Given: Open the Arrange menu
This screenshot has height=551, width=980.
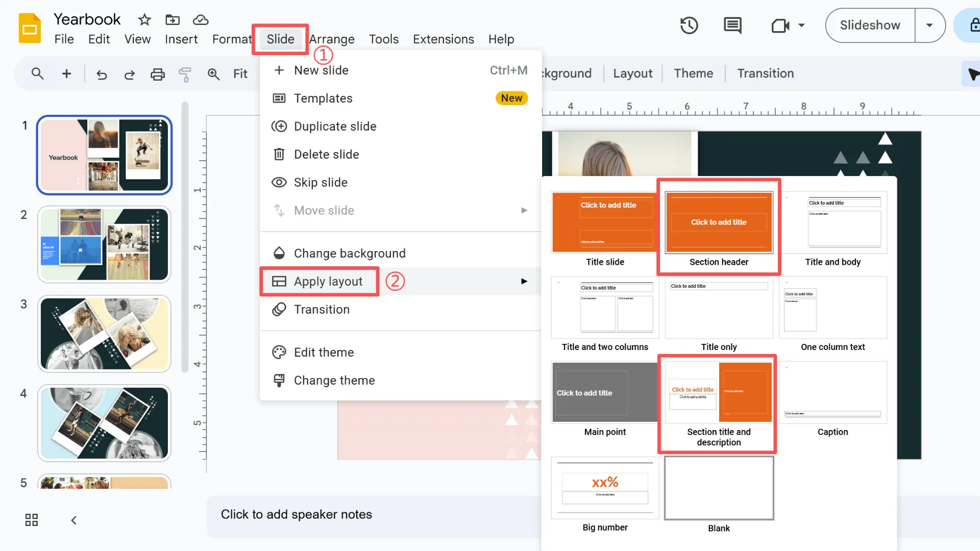Looking at the screenshot, I should point(332,39).
